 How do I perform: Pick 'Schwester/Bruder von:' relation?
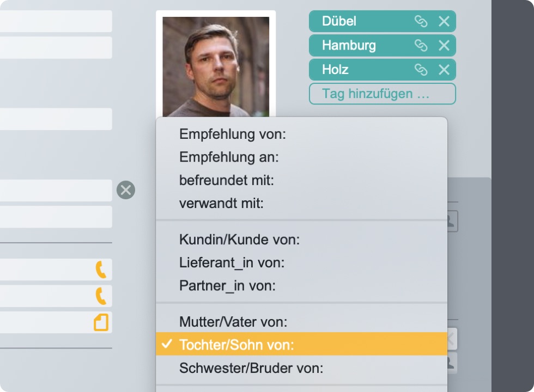[251, 368]
